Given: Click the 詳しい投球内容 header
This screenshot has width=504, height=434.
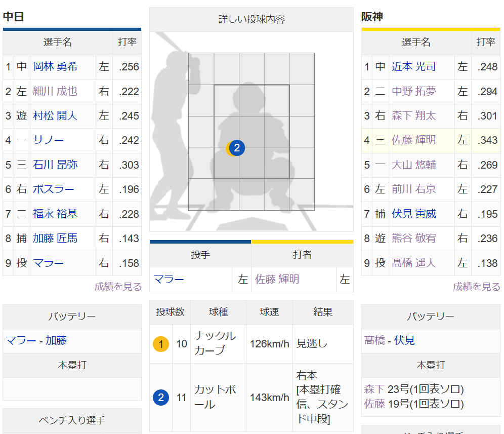Looking at the screenshot, I should point(251,19).
